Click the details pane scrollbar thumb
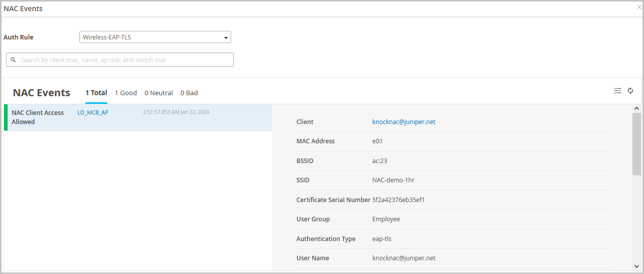644x274 pixels. pyautogui.click(x=636, y=144)
